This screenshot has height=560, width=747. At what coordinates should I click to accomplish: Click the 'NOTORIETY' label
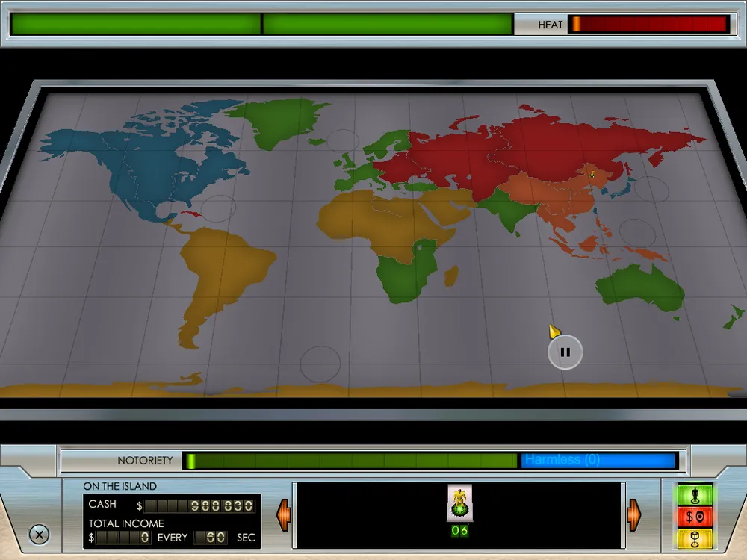[x=145, y=461]
